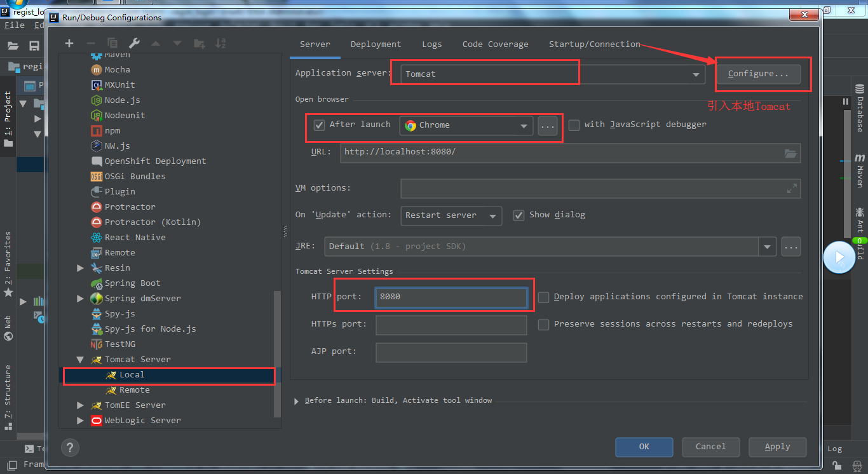868x474 pixels.
Task: Switch to the Server tab
Action: (315, 44)
